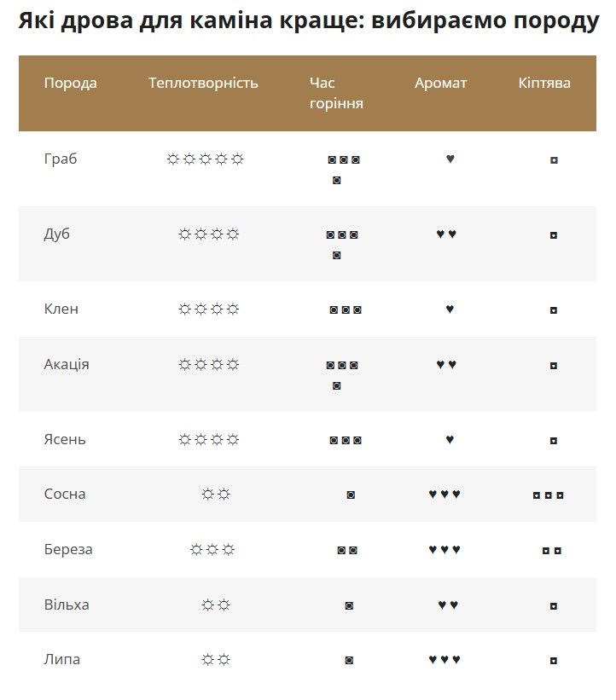Image resolution: width=616 pixels, height=700 pixels.
Task: Click the three hearts in Сосна row
Action: coord(445,495)
